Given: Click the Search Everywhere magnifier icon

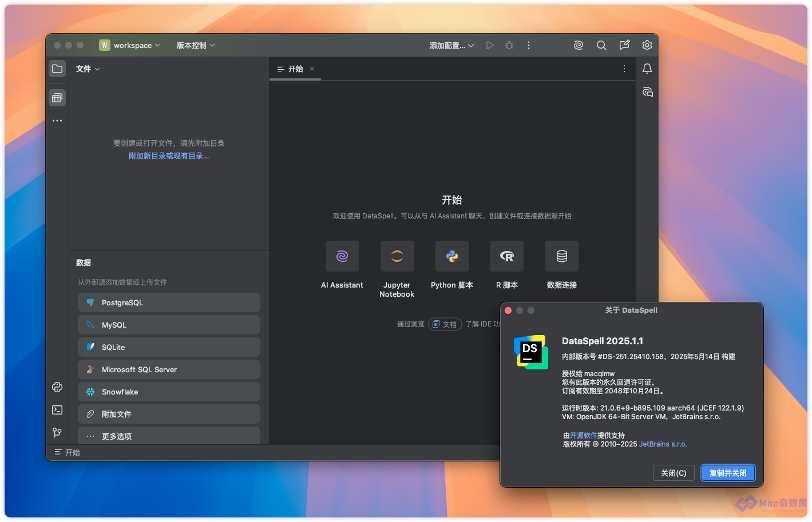Looking at the screenshot, I should click(x=601, y=45).
